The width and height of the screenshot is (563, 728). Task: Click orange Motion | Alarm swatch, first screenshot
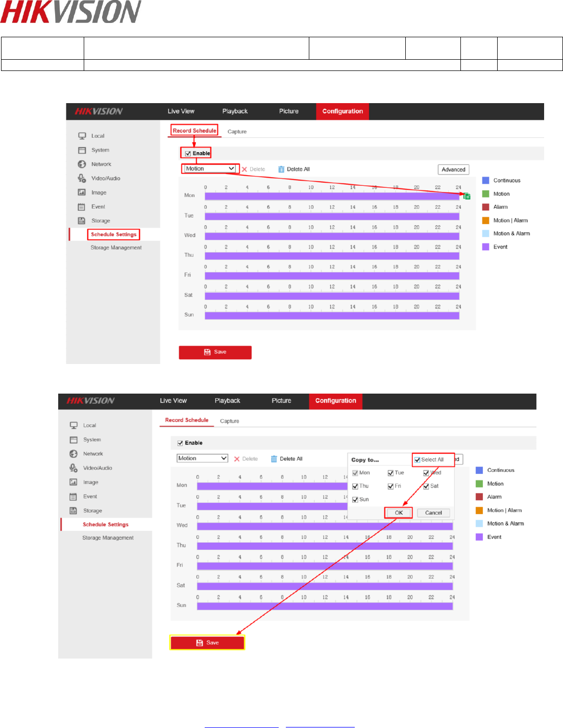click(x=486, y=221)
